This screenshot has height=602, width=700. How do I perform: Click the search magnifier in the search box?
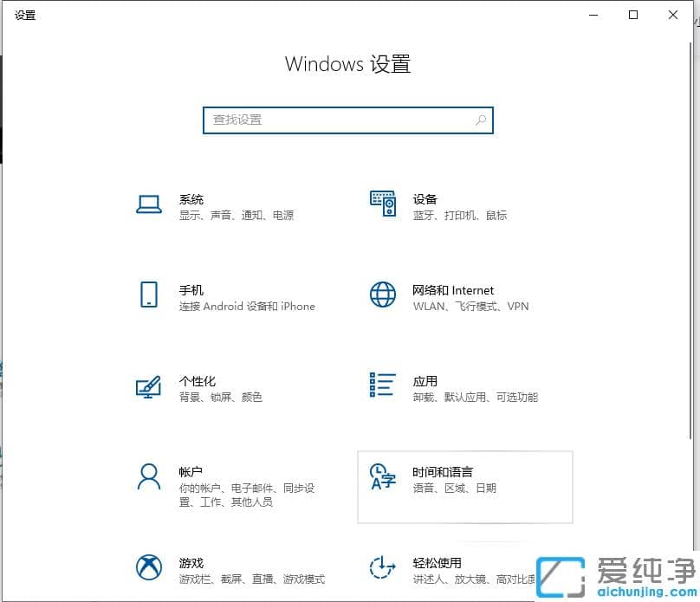point(480,120)
